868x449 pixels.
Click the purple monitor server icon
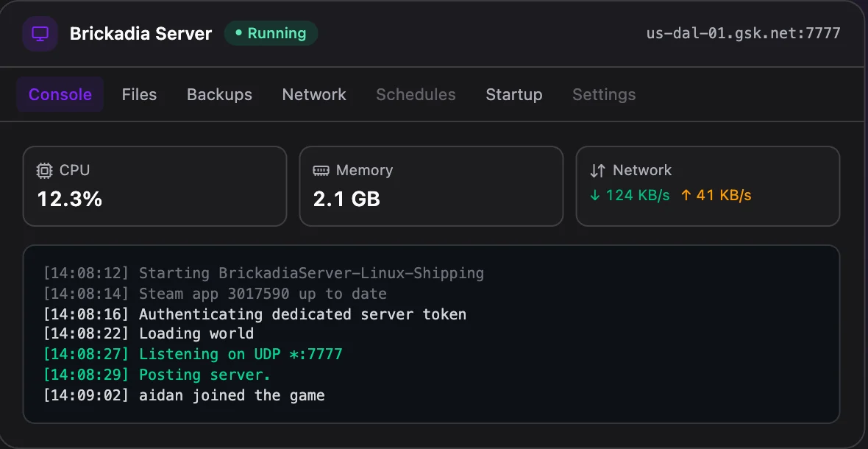coord(40,34)
